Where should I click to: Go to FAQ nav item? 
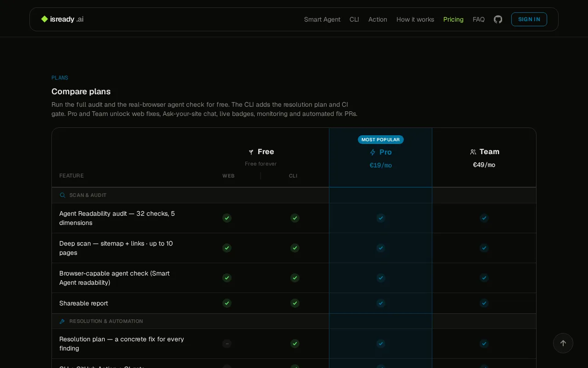tap(479, 19)
